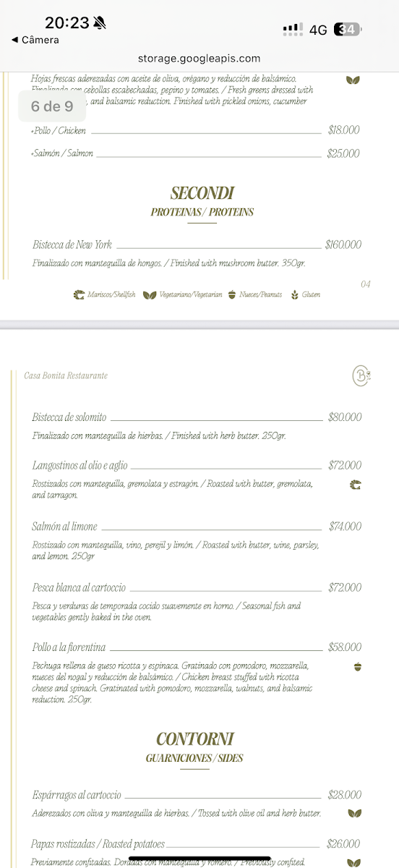Tap the 6 de 9 page indicator
Screen dimensions: 399x868
coord(52,106)
